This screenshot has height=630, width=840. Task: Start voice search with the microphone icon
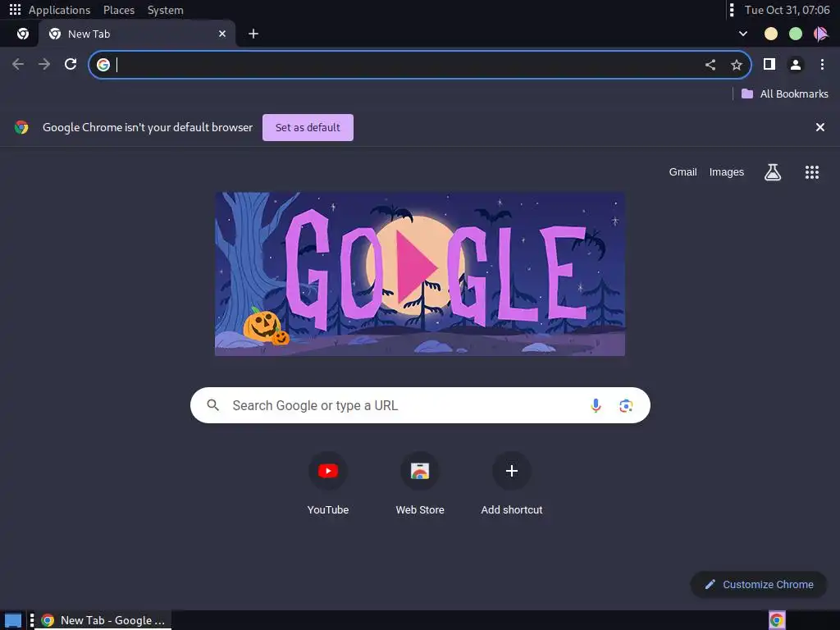coord(596,405)
